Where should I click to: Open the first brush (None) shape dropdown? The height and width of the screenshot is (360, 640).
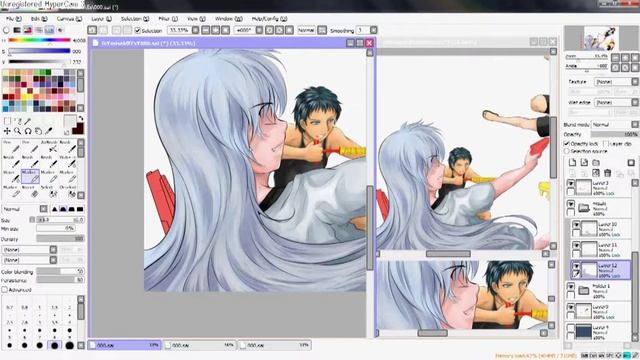[x=29, y=249]
